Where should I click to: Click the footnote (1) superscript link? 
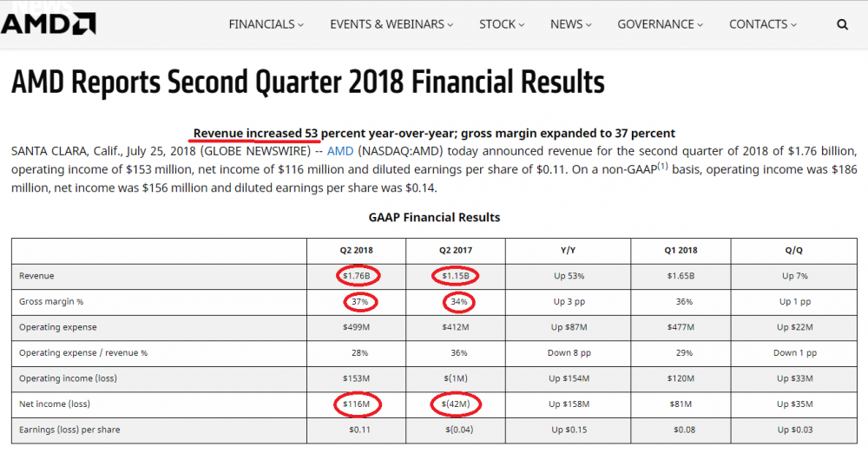click(662, 166)
